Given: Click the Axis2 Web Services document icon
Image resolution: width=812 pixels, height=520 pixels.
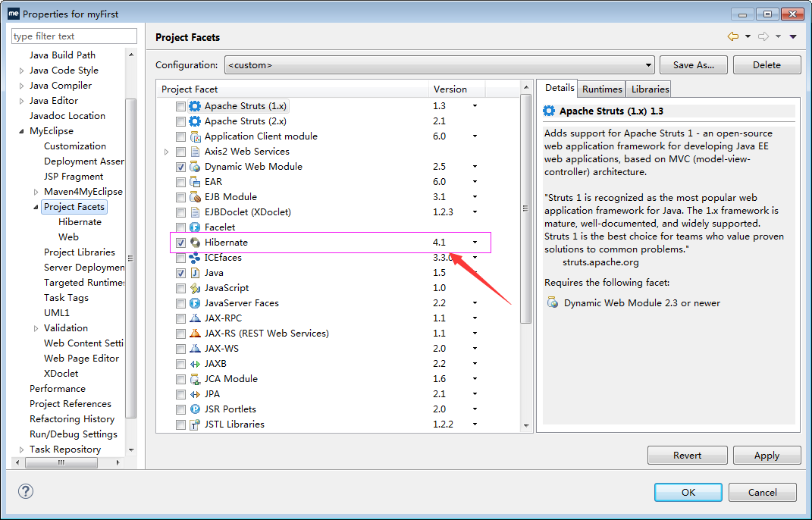Looking at the screenshot, I should [195, 152].
